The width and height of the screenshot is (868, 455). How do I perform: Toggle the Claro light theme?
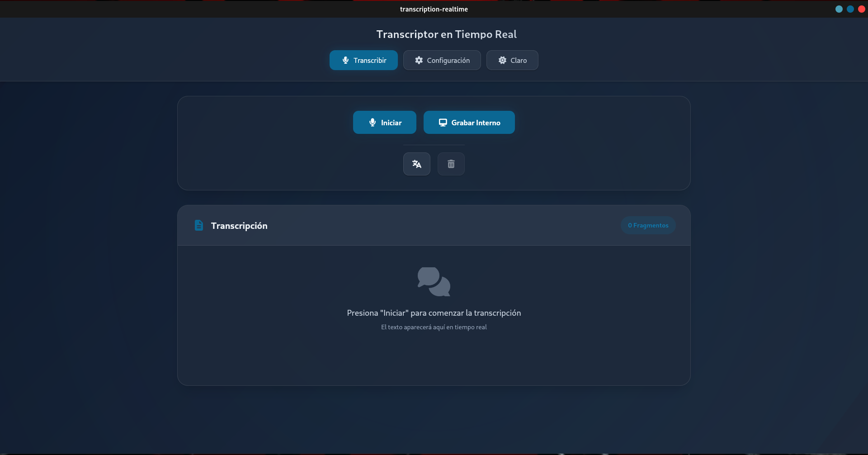(x=512, y=60)
